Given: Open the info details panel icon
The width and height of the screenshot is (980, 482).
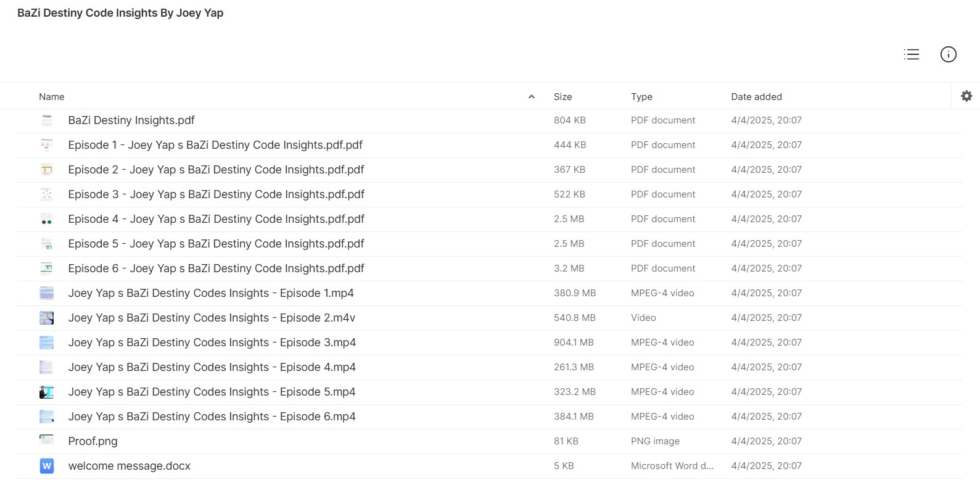Looking at the screenshot, I should coord(948,54).
